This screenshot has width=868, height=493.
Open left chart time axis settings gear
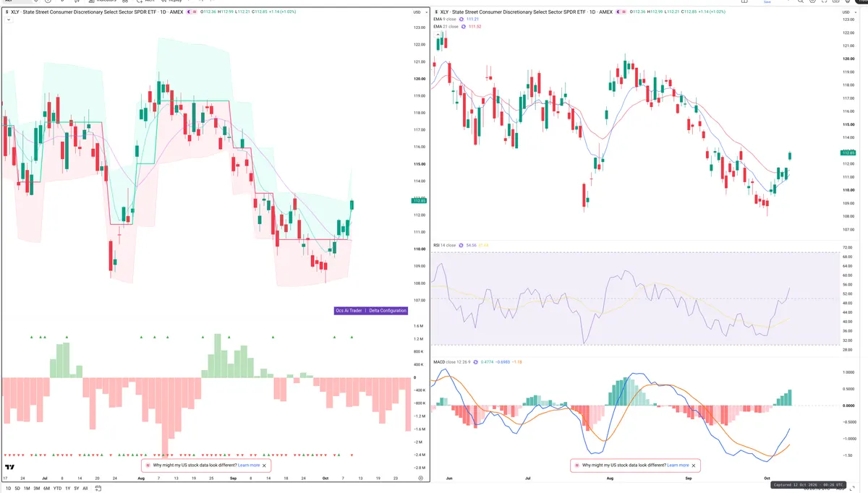click(420, 479)
